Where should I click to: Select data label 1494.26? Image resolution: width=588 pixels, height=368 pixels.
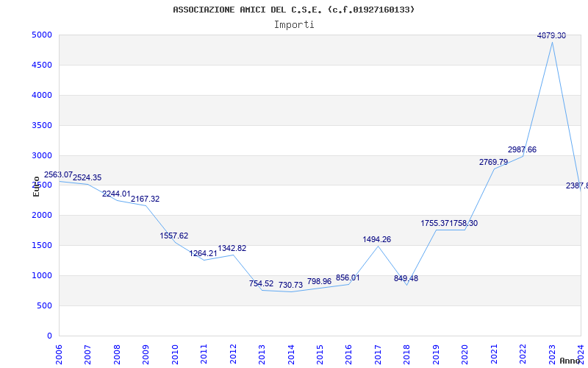coord(377,240)
